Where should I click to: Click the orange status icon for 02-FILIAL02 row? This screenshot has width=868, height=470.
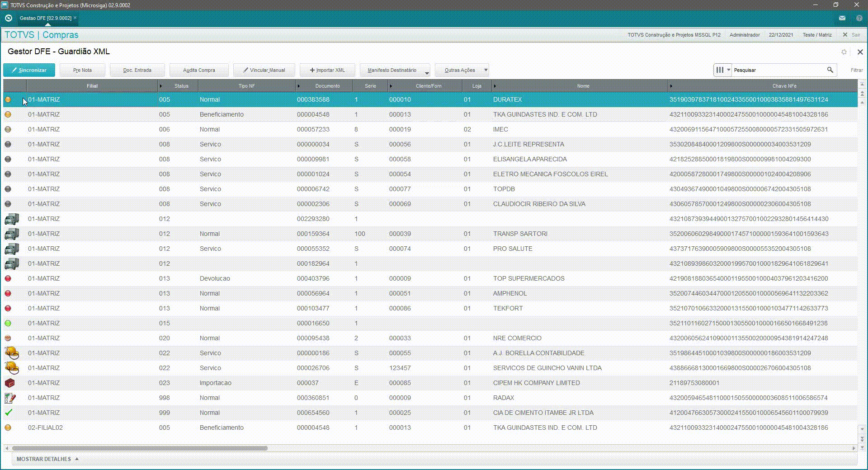pyautogui.click(x=8, y=428)
